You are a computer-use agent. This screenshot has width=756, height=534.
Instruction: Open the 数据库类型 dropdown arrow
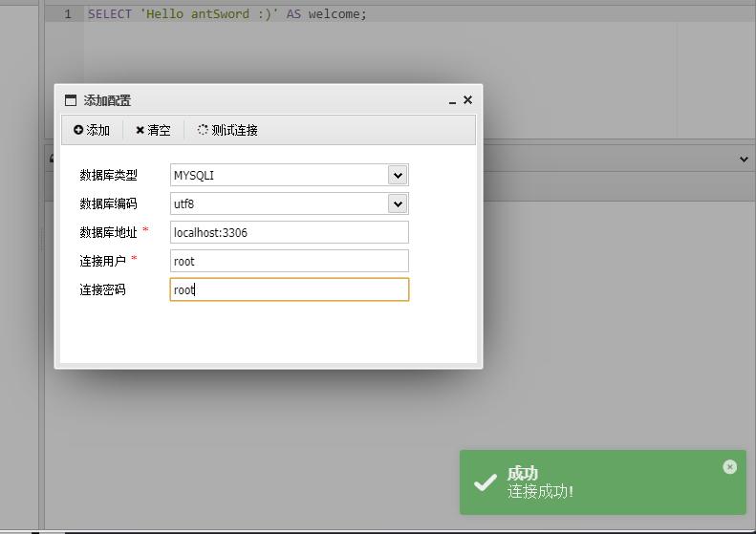click(x=398, y=176)
